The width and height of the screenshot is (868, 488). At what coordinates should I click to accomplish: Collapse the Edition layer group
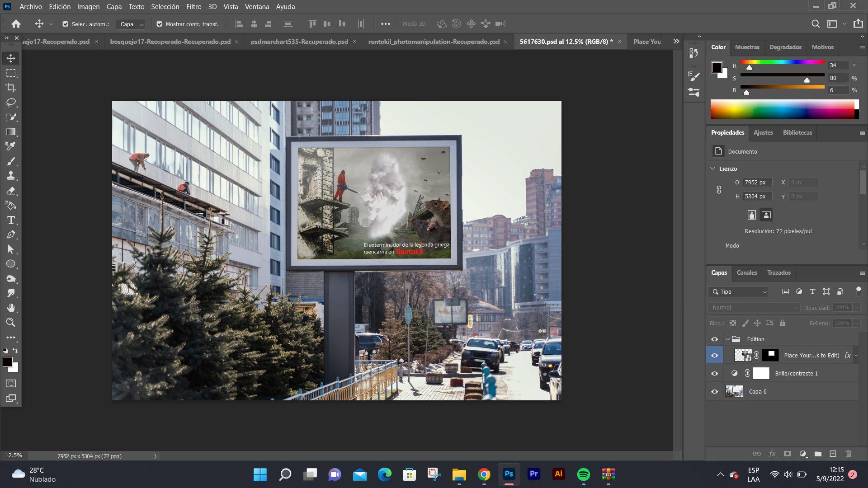point(727,339)
